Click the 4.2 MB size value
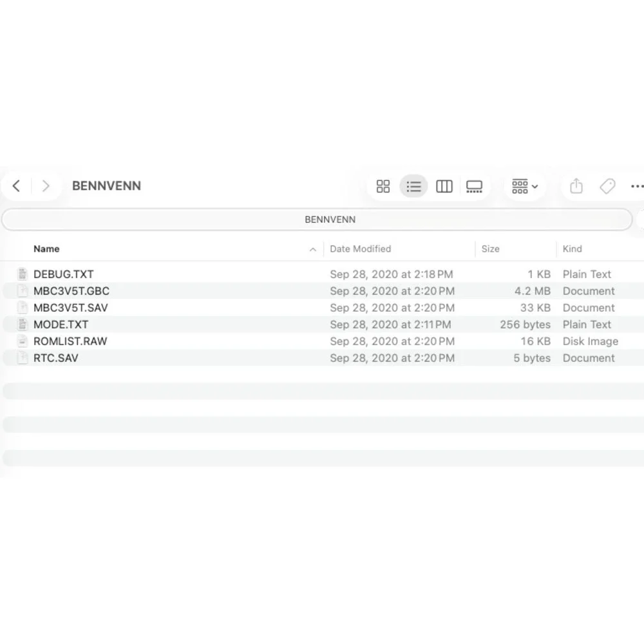Screen dimensions: 644x644 (533, 291)
